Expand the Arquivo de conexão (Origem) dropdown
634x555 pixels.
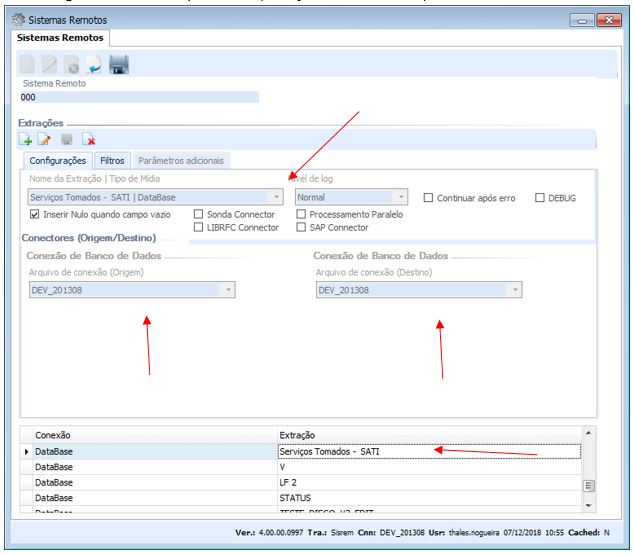pyautogui.click(x=228, y=290)
